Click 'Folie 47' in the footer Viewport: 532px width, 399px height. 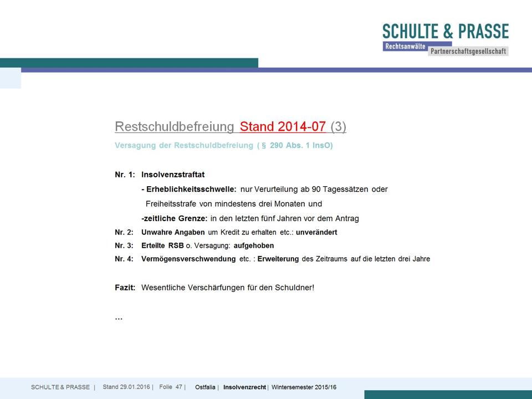pos(171,387)
